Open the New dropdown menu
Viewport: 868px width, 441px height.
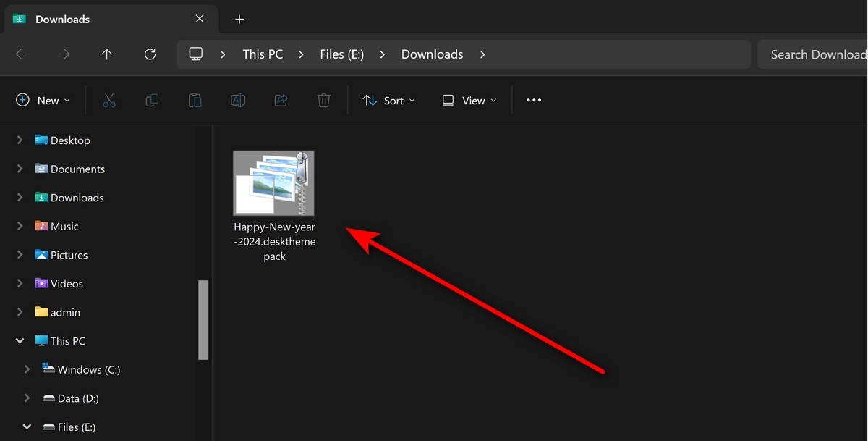coord(43,101)
